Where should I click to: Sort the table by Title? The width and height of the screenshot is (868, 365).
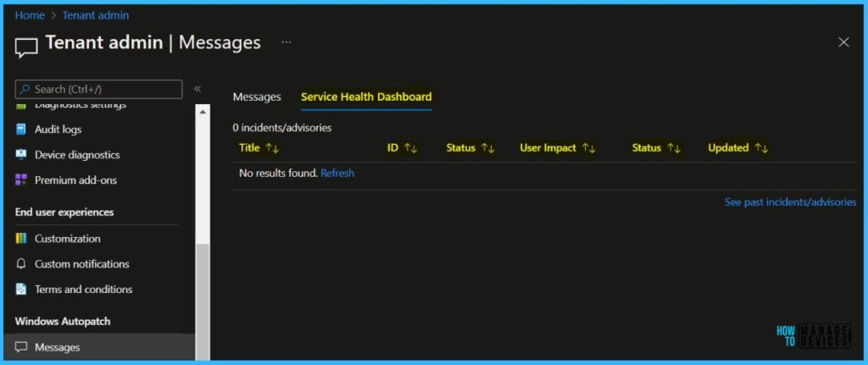tap(259, 147)
